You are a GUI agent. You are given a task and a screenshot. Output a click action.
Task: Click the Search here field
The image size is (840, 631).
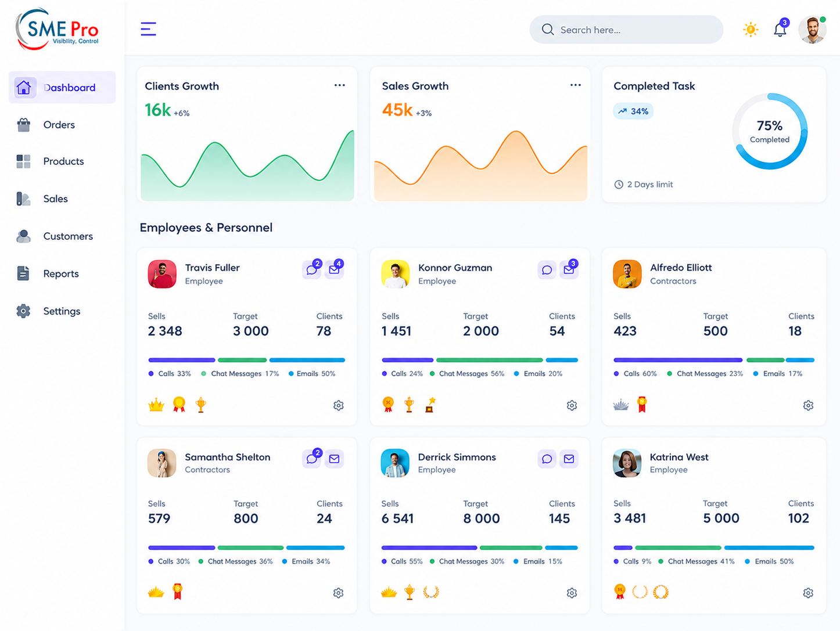(626, 30)
